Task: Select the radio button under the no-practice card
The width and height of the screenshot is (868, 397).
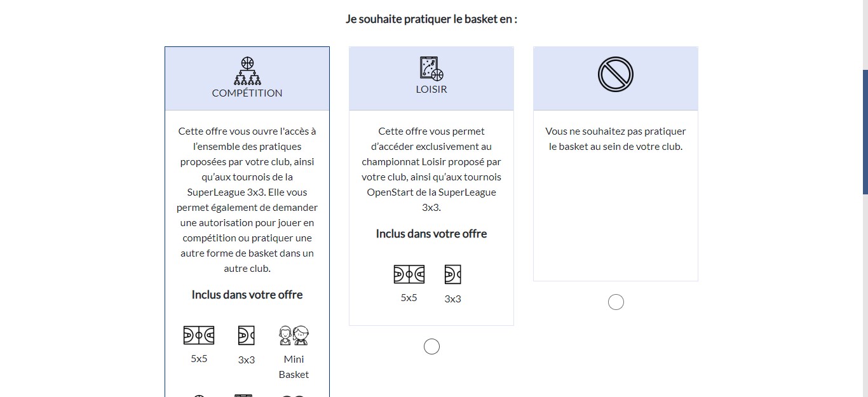Action: tap(616, 302)
